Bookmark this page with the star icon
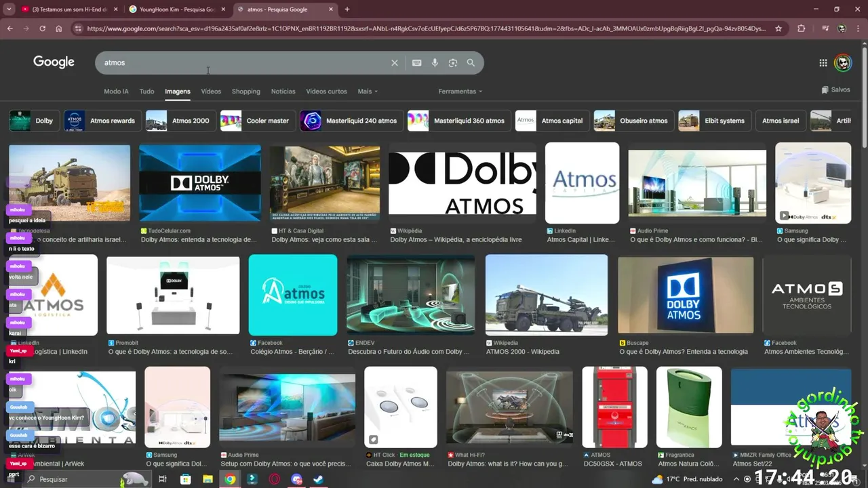The width and height of the screenshot is (868, 488). pos(778,28)
